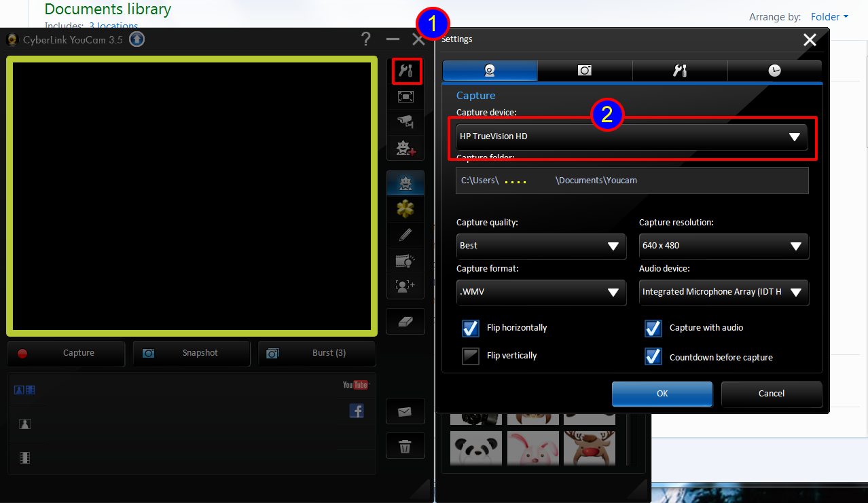Click the trash can delete icon
The width and height of the screenshot is (868, 503).
tap(405, 446)
